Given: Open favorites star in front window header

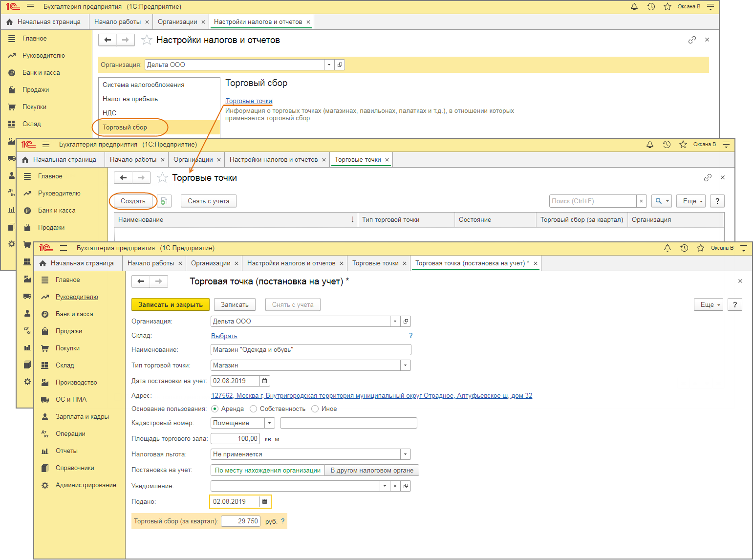Looking at the screenshot, I should click(x=701, y=248).
